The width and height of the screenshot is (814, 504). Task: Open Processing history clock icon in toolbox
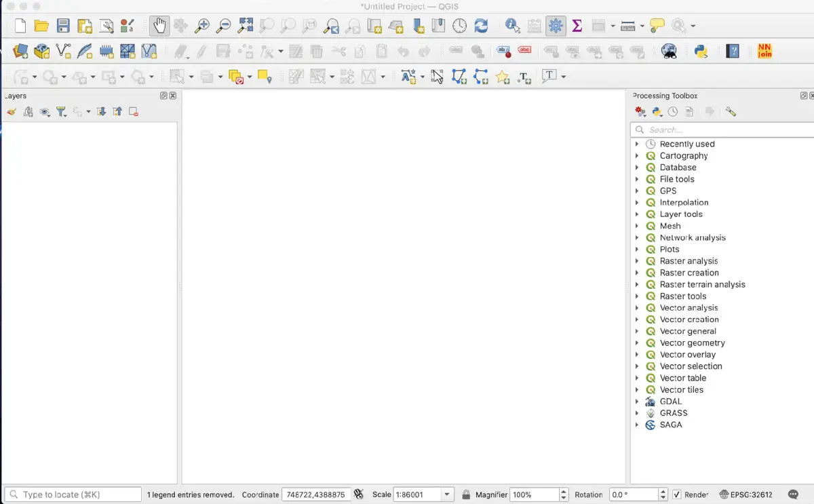[673, 112]
